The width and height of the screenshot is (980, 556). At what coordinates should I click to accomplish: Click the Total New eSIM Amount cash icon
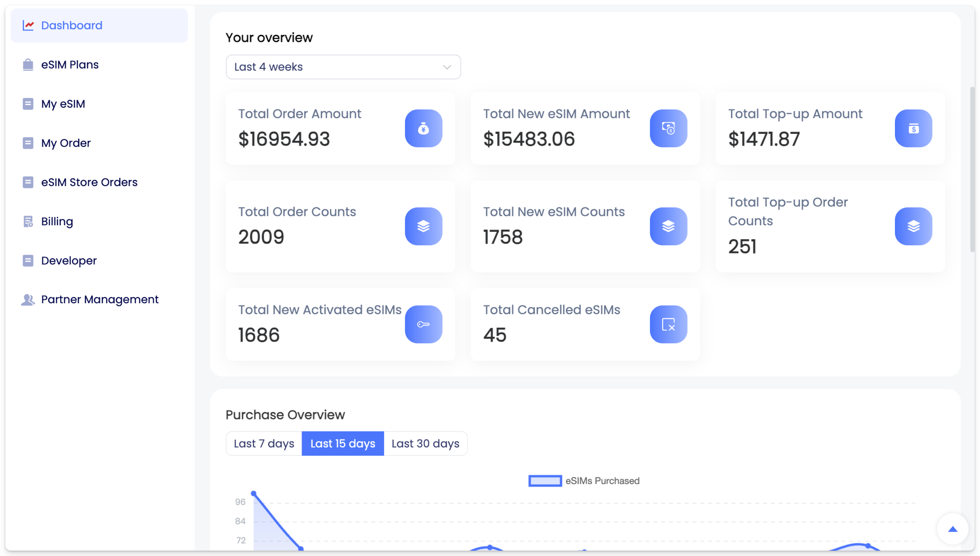pyautogui.click(x=668, y=128)
